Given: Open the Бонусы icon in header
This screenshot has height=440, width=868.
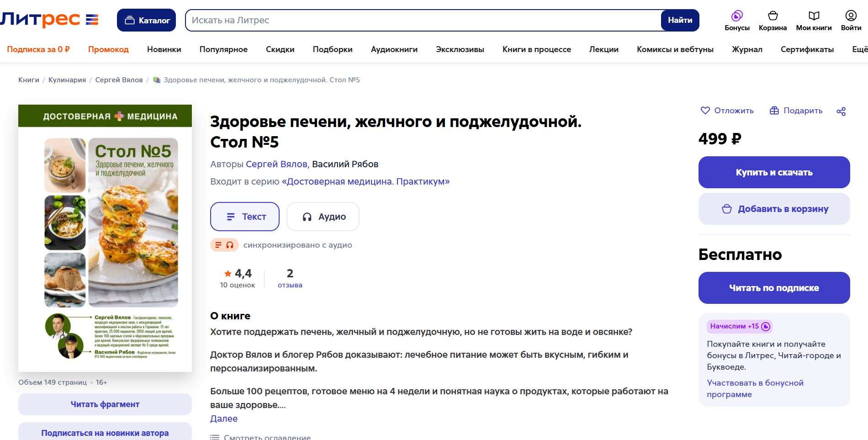Looking at the screenshot, I should point(737,16).
